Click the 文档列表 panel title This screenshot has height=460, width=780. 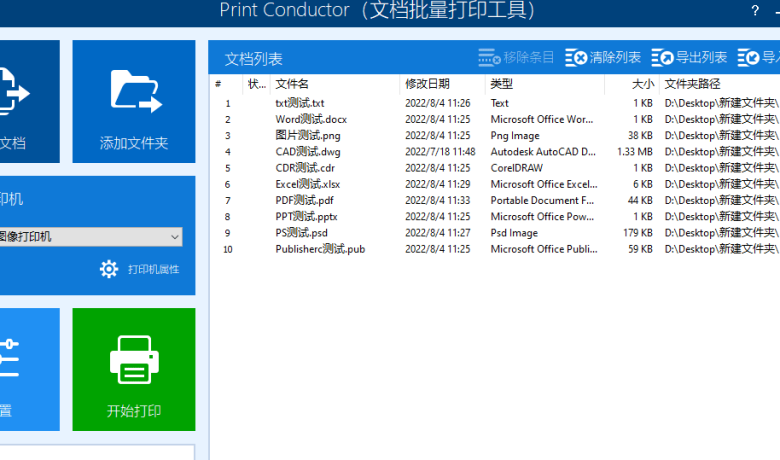(254, 59)
